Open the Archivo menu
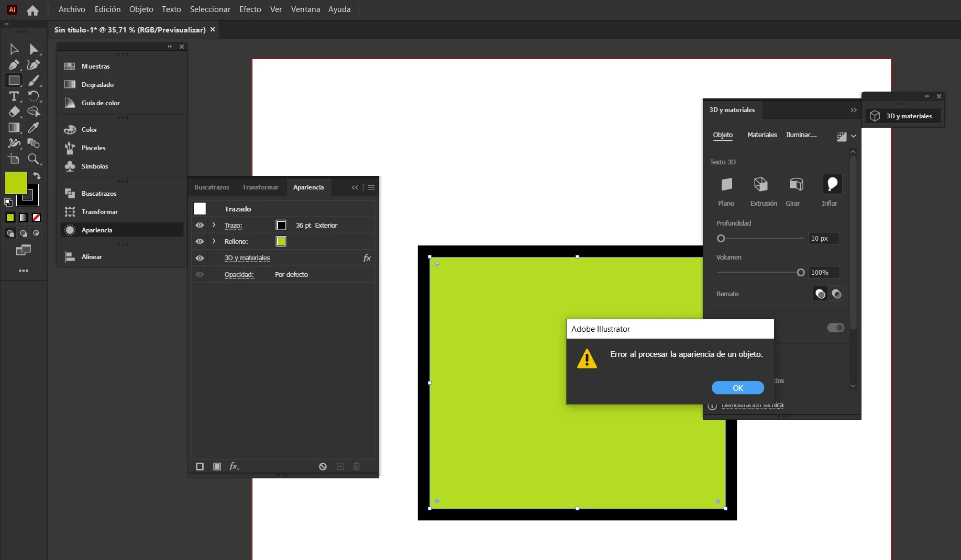Screen dimensions: 961x560 click(x=72, y=9)
